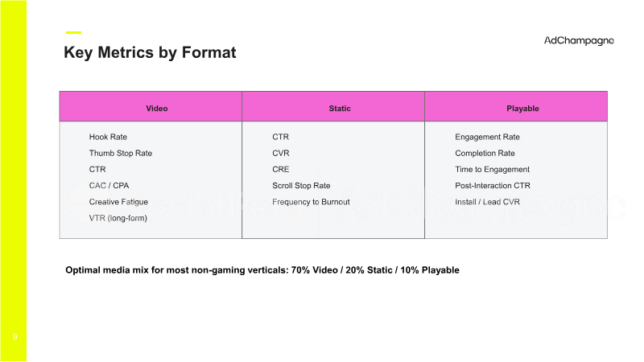Click Post-Interaction CTR text
This screenshot has height=362, width=644.
pos(493,186)
